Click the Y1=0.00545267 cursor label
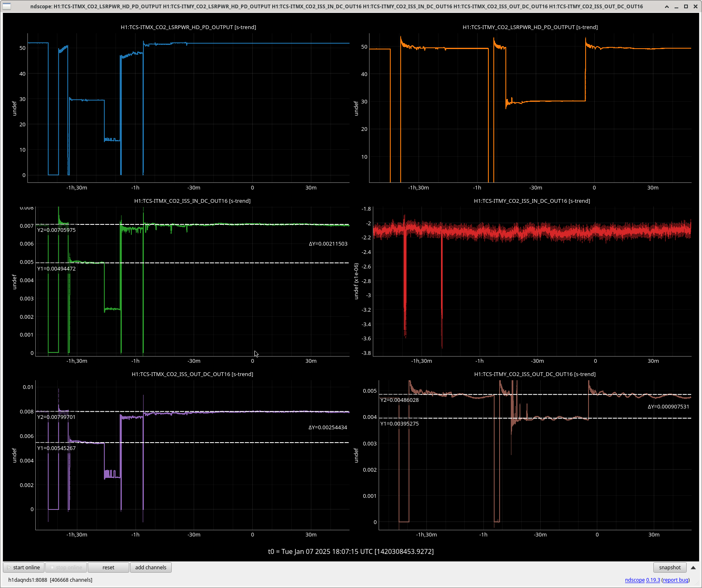This screenshot has width=702, height=588. (x=57, y=448)
